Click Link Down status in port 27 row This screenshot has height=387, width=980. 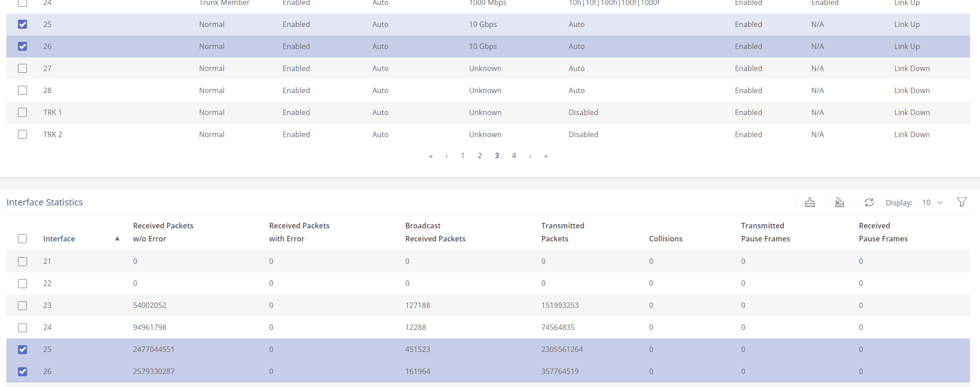912,68
